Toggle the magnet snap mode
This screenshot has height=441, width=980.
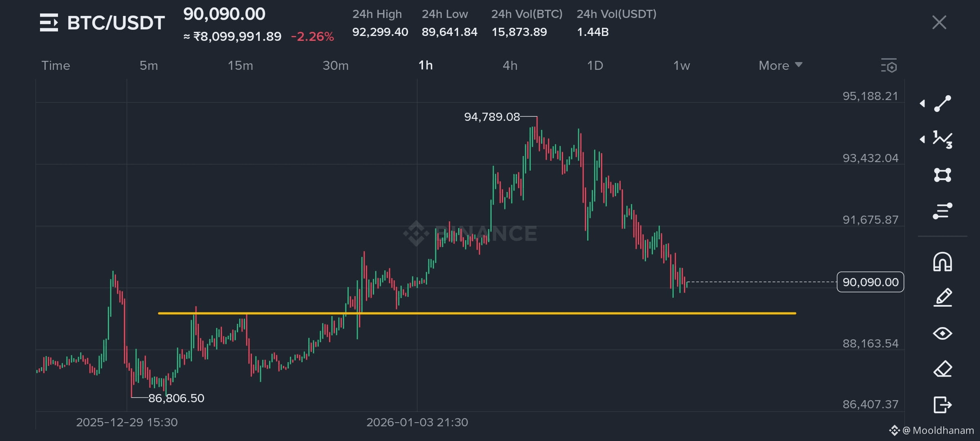point(942,262)
